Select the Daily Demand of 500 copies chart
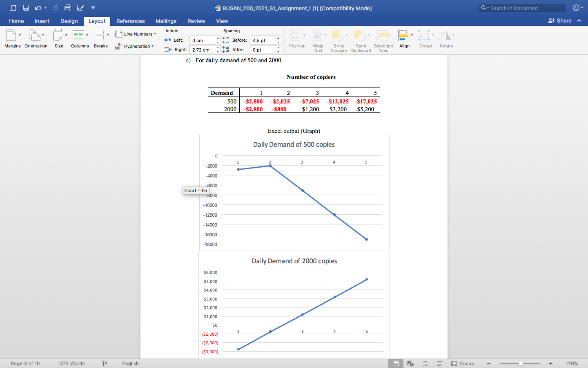 coord(294,193)
